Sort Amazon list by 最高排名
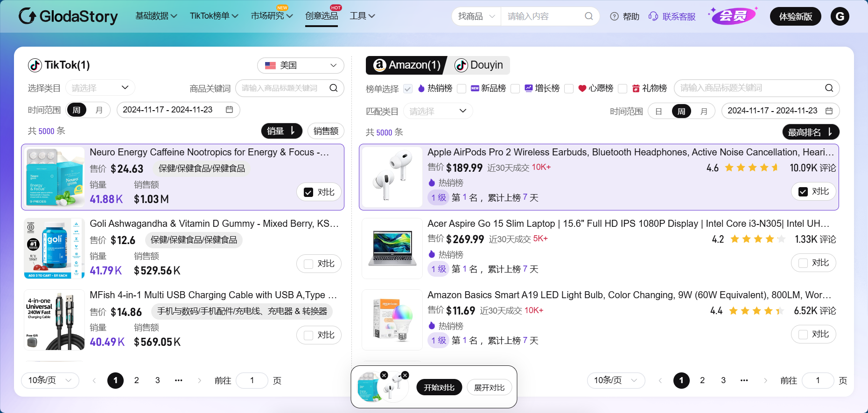Screen dimensions: 868x413 811,132
